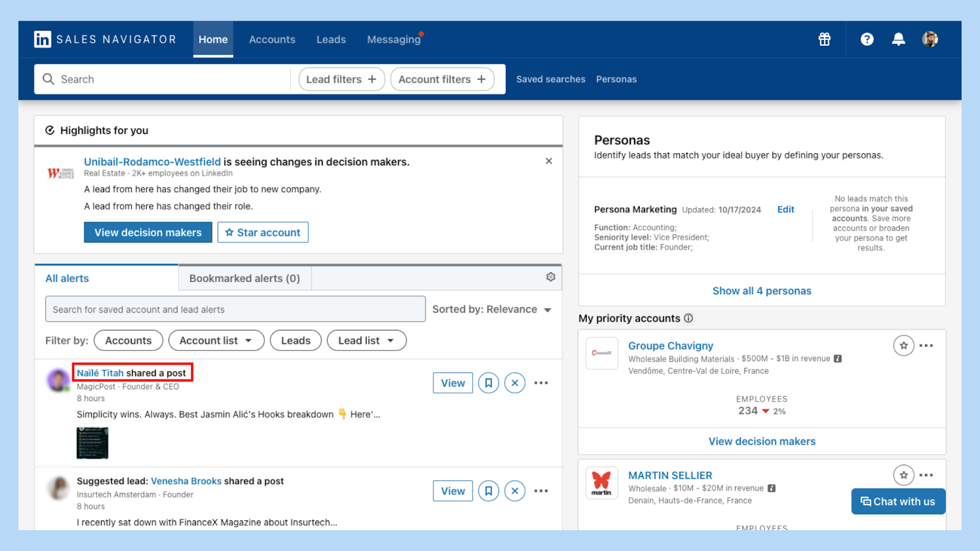
Task: Click Star account button
Action: pyautogui.click(x=263, y=232)
